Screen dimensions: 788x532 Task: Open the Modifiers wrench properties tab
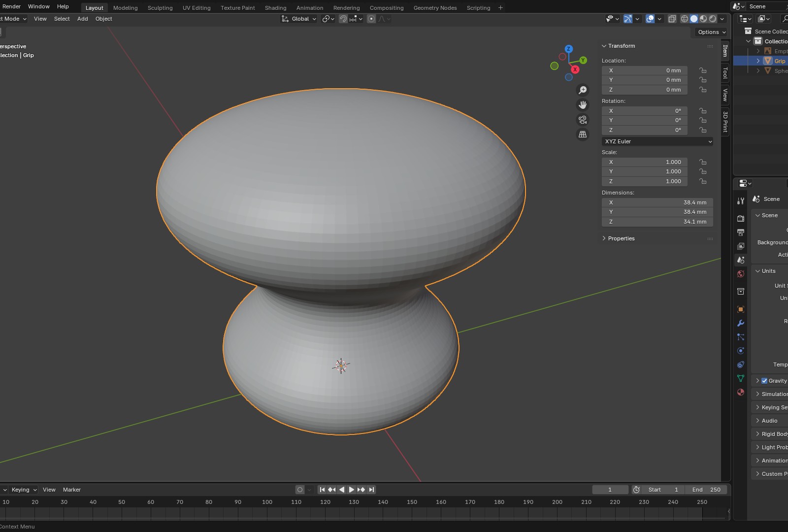pyautogui.click(x=741, y=323)
